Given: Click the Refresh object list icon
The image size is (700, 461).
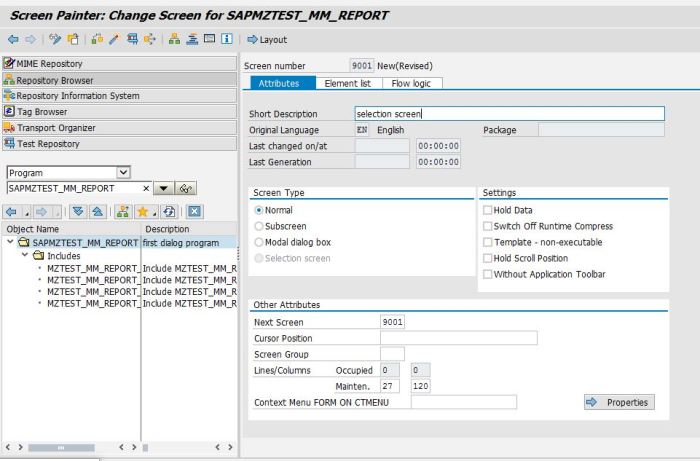Looking at the screenshot, I should click(171, 212).
